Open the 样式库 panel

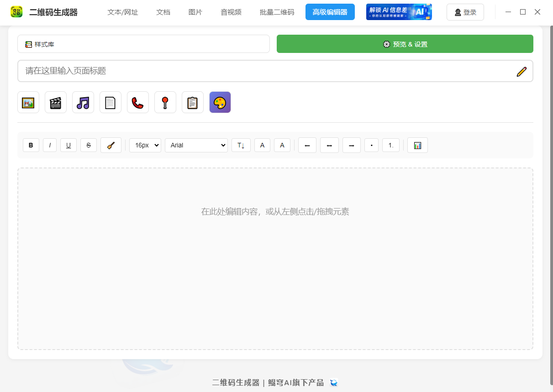pos(143,44)
